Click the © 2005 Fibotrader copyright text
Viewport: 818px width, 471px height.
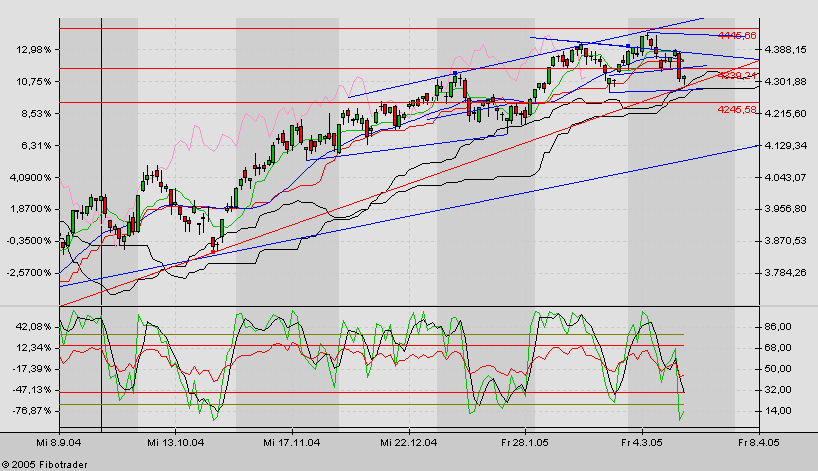44,464
